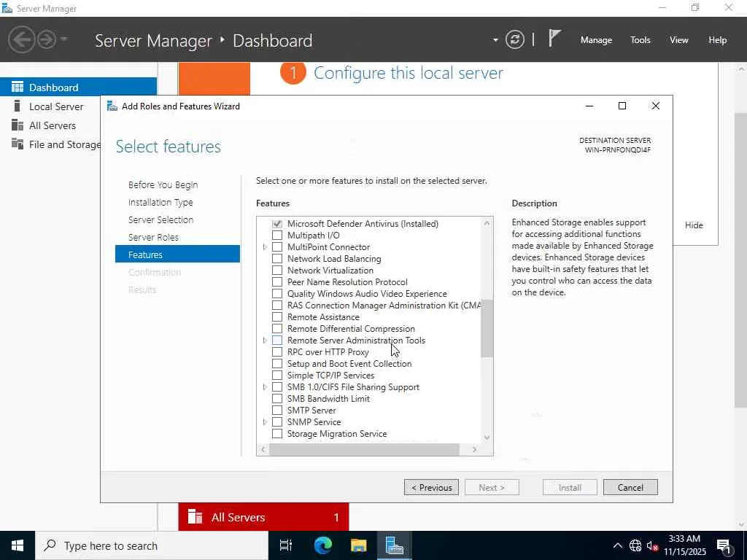Go to Server Selection step

tap(160, 219)
